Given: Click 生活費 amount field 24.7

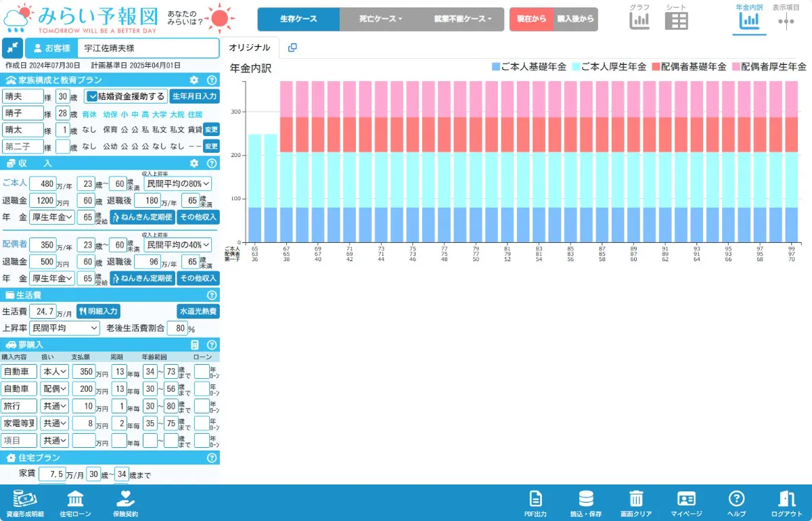Looking at the screenshot, I should point(43,311).
